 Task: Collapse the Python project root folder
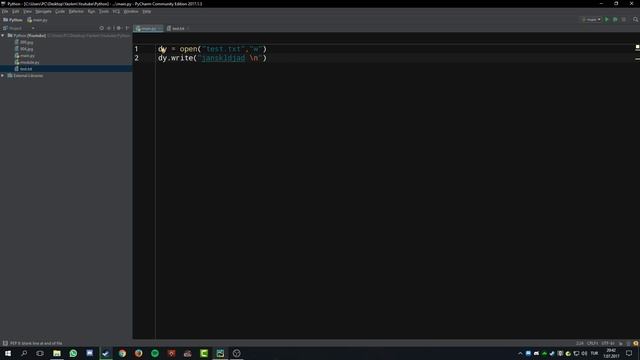(x=3, y=36)
